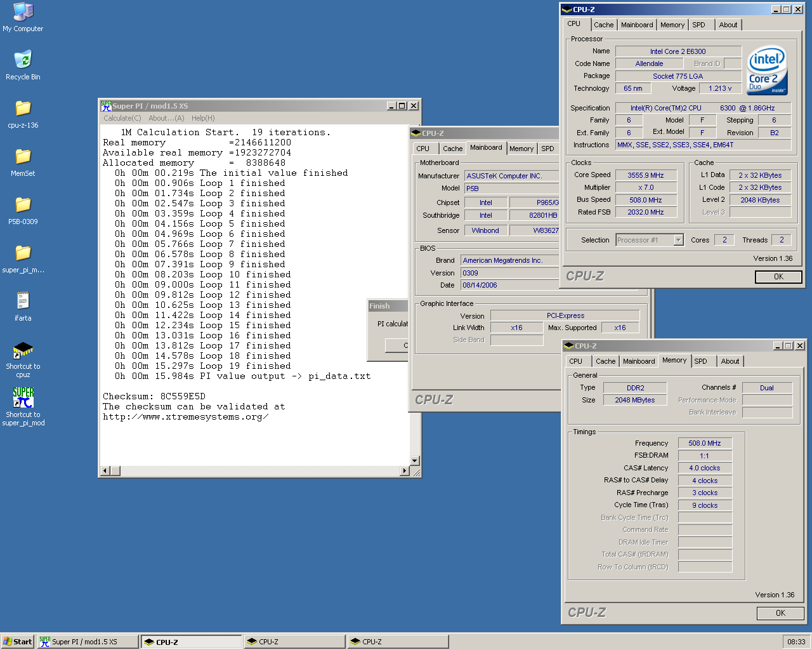The height and width of the screenshot is (650, 812).
Task: Click the Core Speed 3555.9 MHz field
Action: (646, 175)
